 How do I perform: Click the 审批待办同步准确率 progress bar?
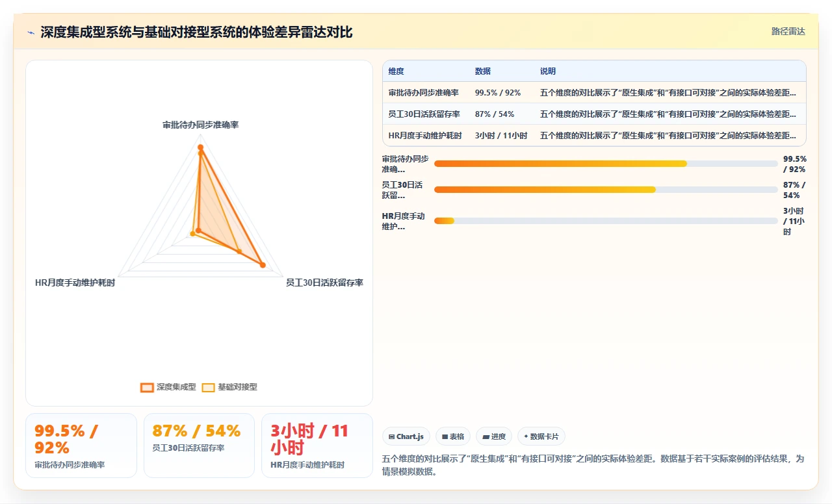click(606, 164)
